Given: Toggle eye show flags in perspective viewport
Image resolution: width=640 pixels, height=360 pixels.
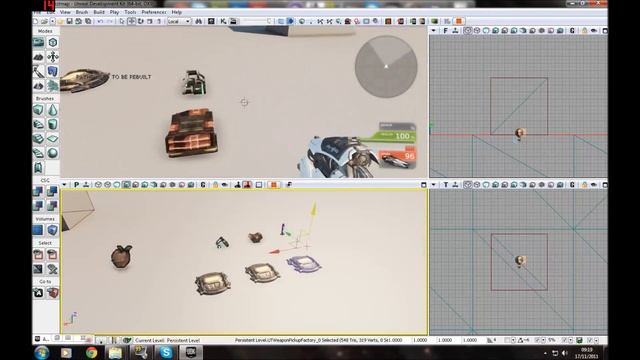Looking at the screenshot, I should pyautogui.click(x=224, y=185).
